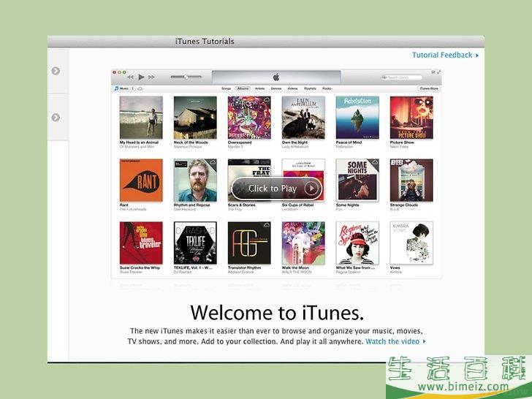Click the iCloud badge on Overexposed cover

pyautogui.click(x=266, y=99)
